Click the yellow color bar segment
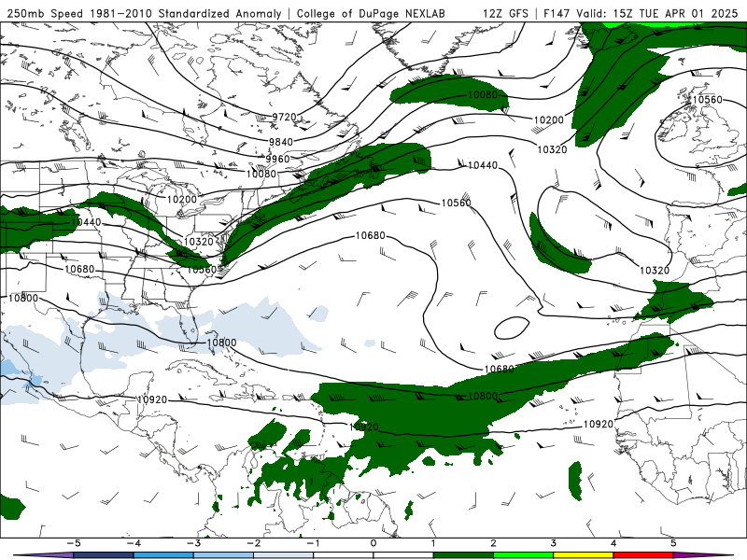This screenshot has height=560, width=747. pos(584,555)
